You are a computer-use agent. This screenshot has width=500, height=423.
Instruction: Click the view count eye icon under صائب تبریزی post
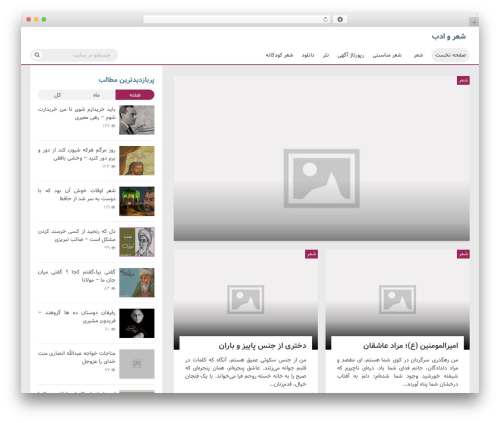pyautogui.click(x=113, y=248)
